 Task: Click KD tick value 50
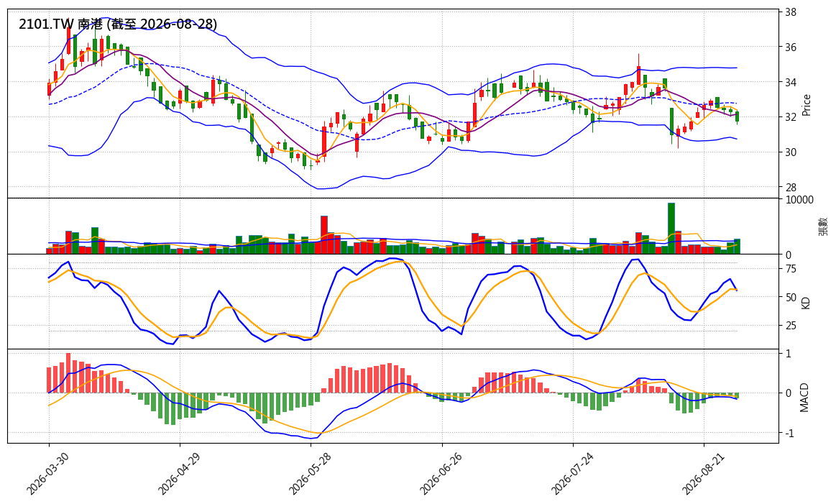[x=791, y=297]
